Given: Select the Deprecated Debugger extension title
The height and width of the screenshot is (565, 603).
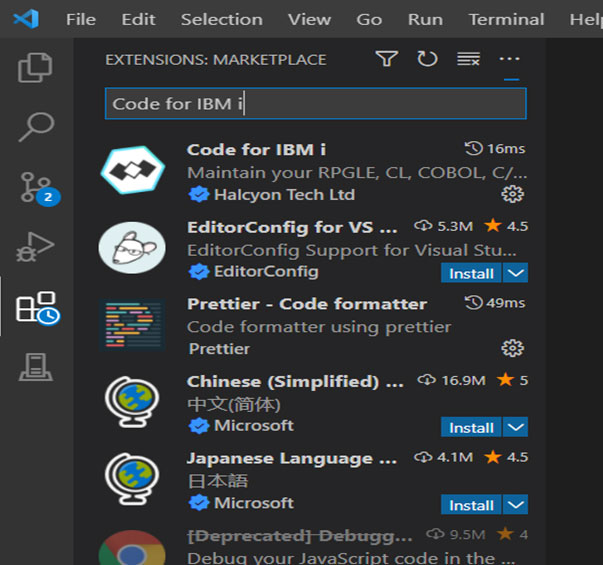Looking at the screenshot, I should tap(300, 535).
